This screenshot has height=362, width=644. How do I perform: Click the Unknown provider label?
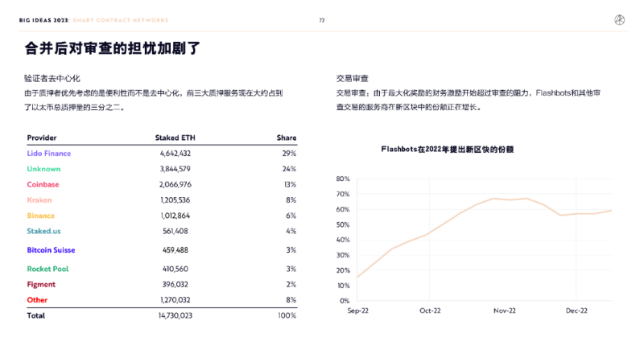pos(43,169)
